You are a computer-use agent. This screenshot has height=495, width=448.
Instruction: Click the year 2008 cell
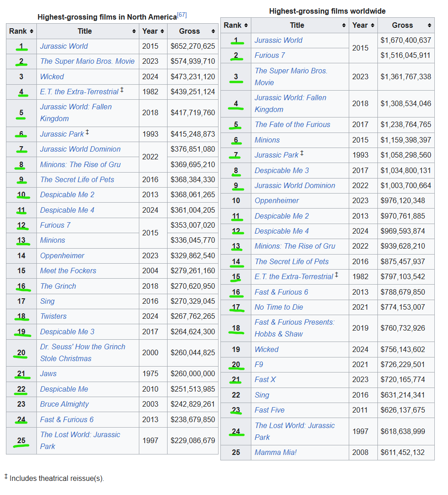point(363,452)
